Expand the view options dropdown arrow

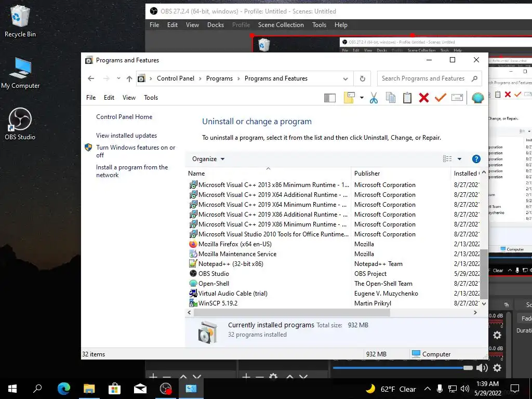point(459,159)
